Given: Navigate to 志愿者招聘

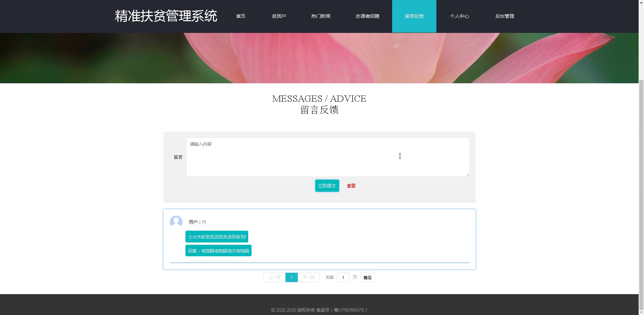Looking at the screenshot, I should coord(367,16).
